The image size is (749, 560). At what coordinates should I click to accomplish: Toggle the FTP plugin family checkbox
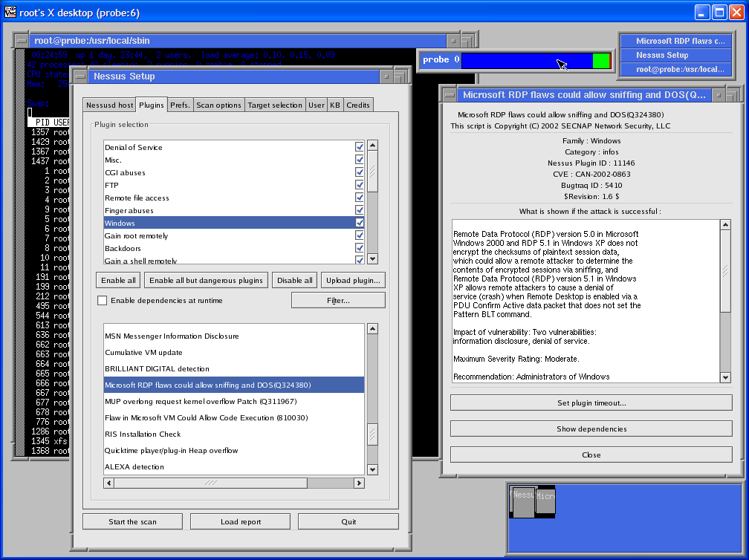(359, 185)
